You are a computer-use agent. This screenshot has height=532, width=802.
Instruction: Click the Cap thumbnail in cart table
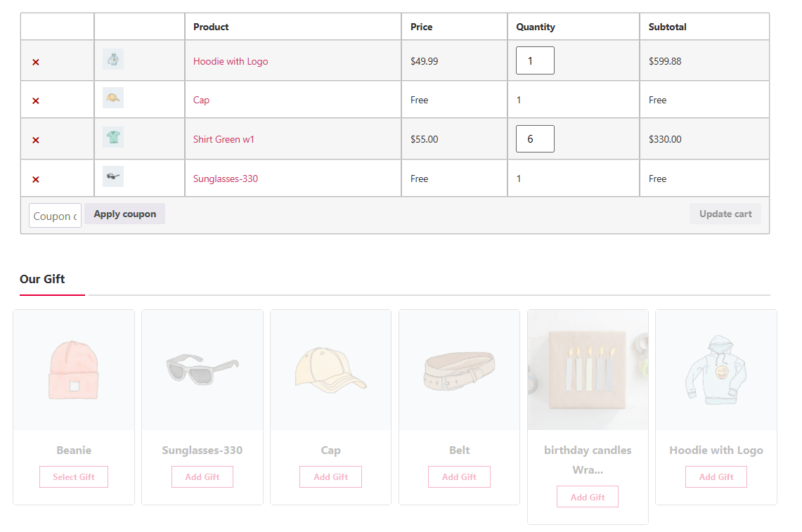[113, 98]
